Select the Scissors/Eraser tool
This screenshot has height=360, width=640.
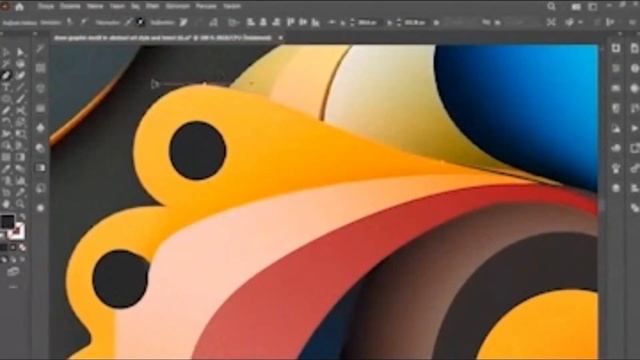(20, 110)
